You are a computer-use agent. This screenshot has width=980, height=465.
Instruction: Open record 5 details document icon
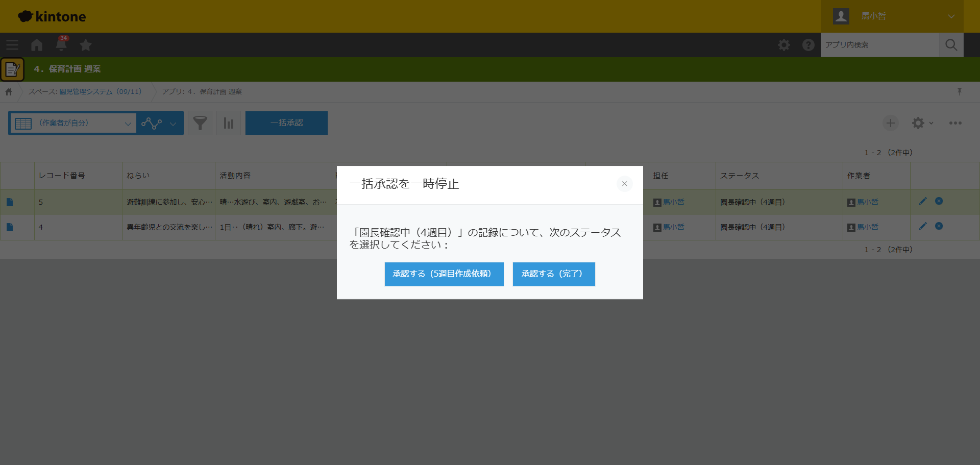10,202
